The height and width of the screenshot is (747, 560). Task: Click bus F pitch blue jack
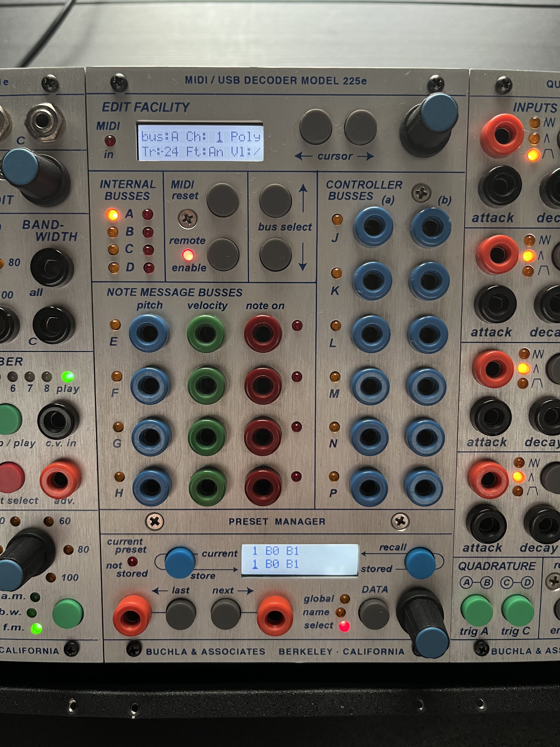click(150, 385)
